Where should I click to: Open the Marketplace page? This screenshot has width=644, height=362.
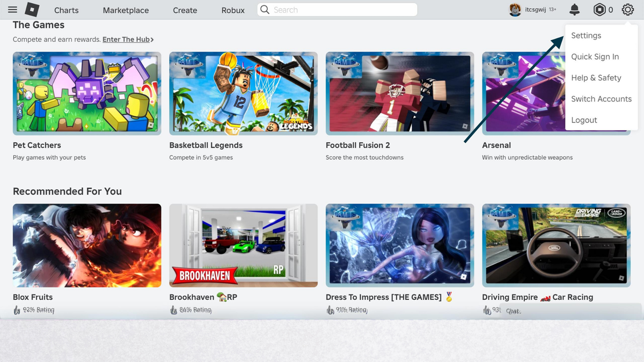point(126,10)
